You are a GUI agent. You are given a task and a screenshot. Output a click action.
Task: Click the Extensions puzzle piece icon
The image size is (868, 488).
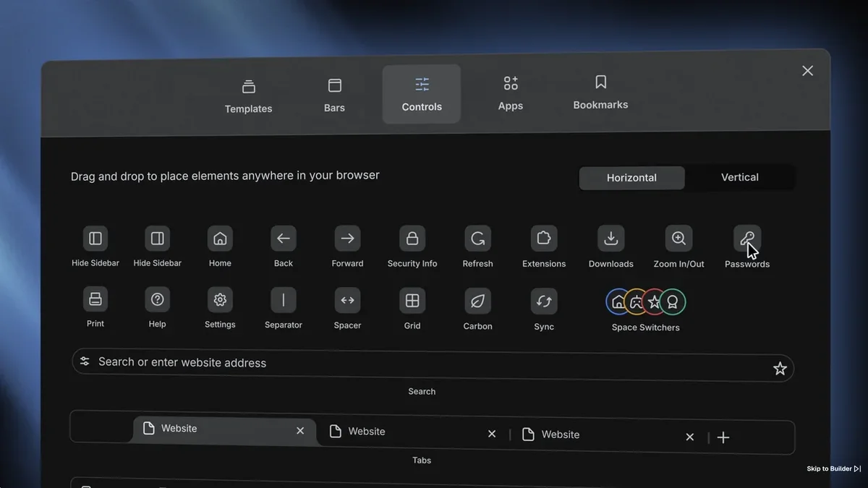[544, 239]
